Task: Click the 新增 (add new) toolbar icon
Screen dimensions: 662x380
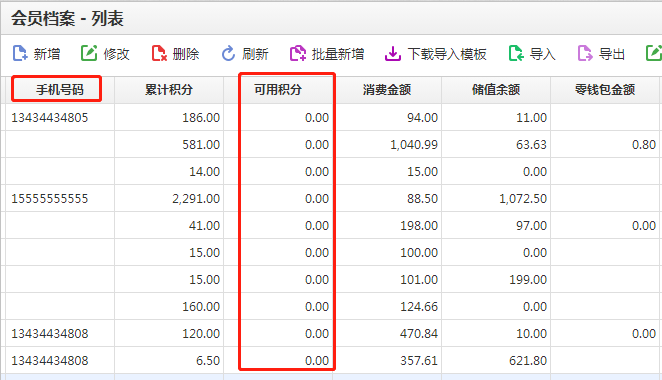Action: [20, 54]
